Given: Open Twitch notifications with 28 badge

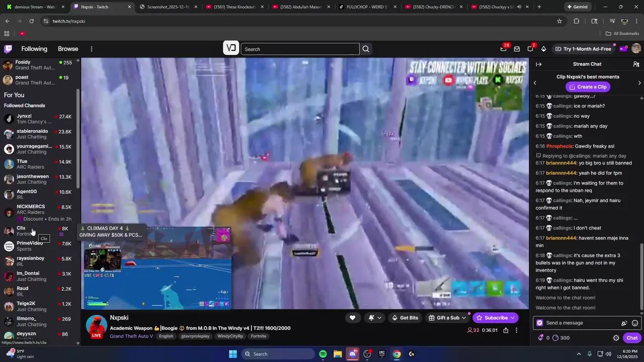Looking at the screenshot, I should coord(504,49).
